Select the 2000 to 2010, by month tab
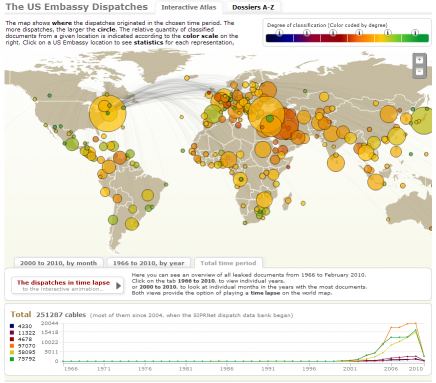This screenshot has width=436, height=383. pos(58,263)
